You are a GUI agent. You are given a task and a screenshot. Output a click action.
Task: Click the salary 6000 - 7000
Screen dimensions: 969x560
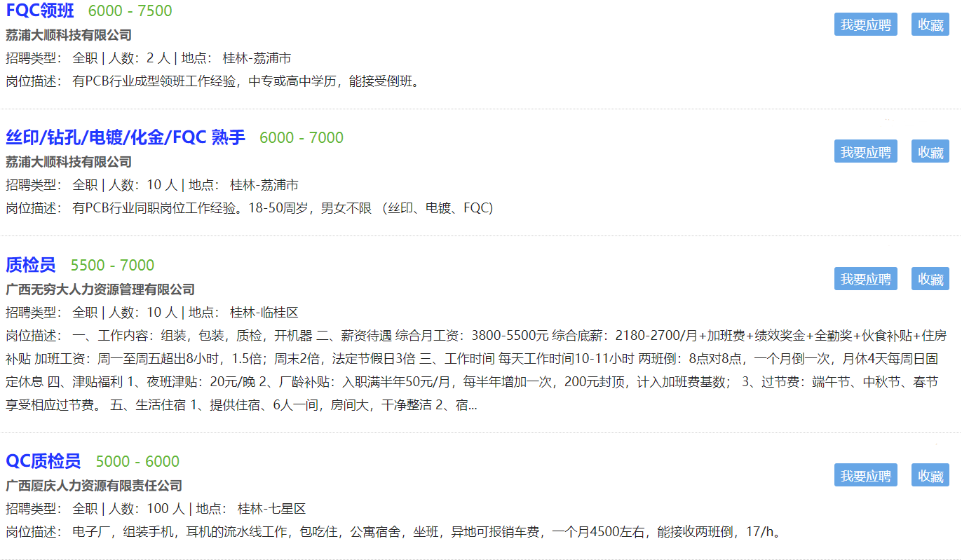click(x=301, y=138)
